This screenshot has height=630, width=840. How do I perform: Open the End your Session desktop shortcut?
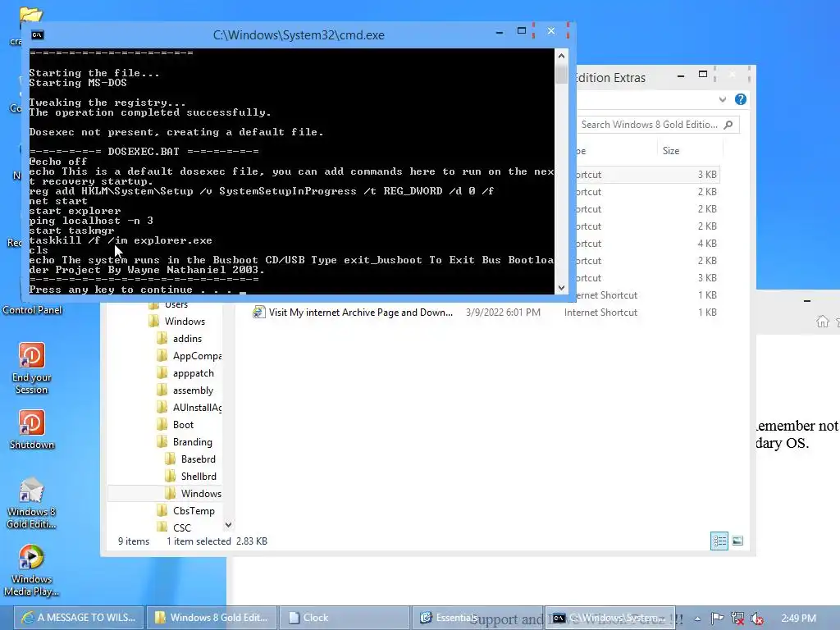click(32, 369)
